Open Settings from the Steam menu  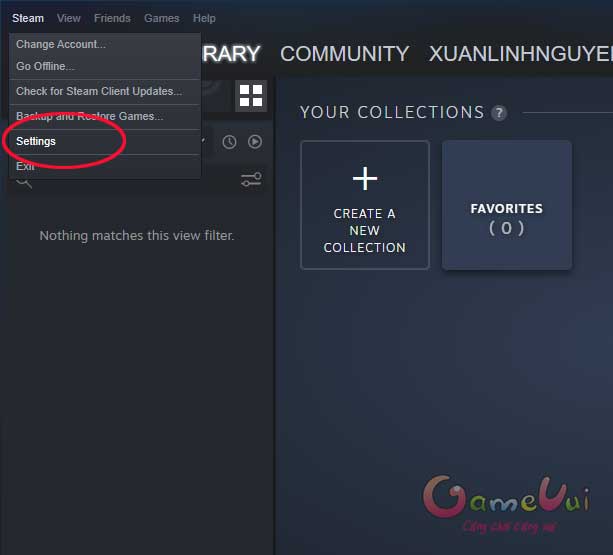[36, 141]
